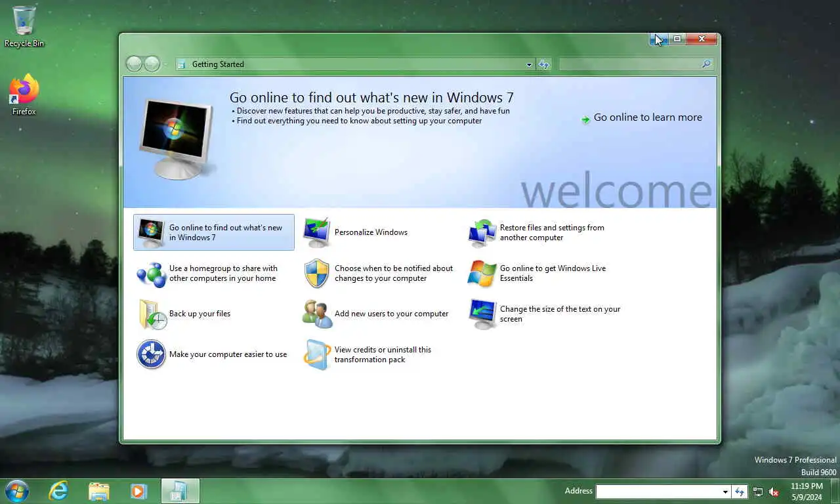
Task: Click the green arrow by Go online
Action: 585,119
